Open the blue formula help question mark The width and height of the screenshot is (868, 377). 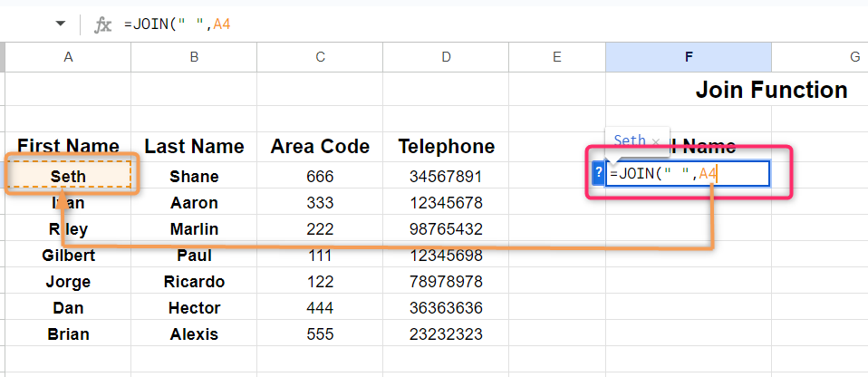[x=598, y=174]
